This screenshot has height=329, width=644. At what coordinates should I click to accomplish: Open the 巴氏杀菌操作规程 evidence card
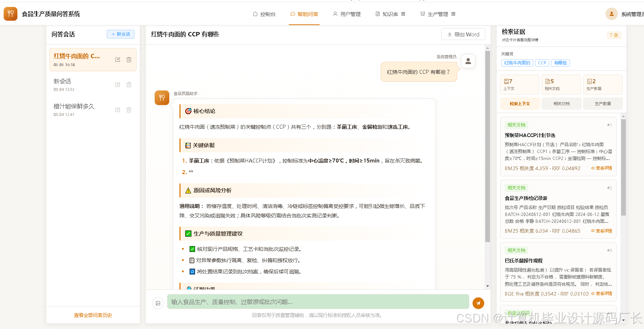pos(559,272)
